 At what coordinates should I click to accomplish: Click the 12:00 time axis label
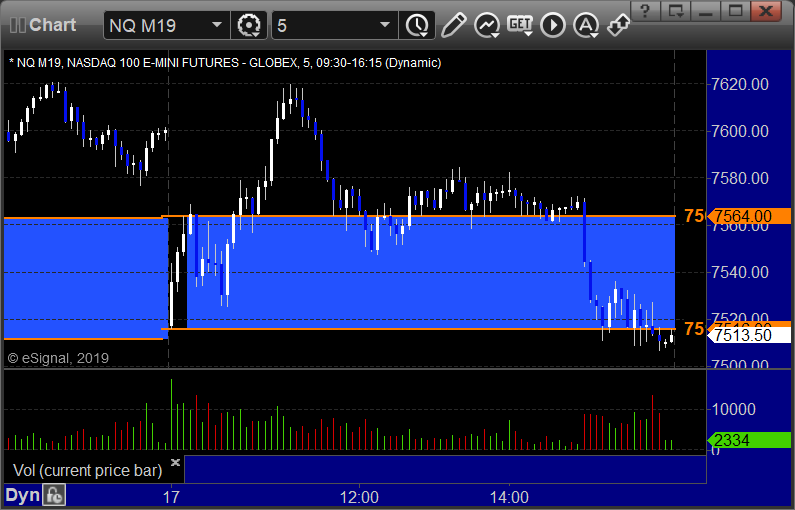point(359,497)
